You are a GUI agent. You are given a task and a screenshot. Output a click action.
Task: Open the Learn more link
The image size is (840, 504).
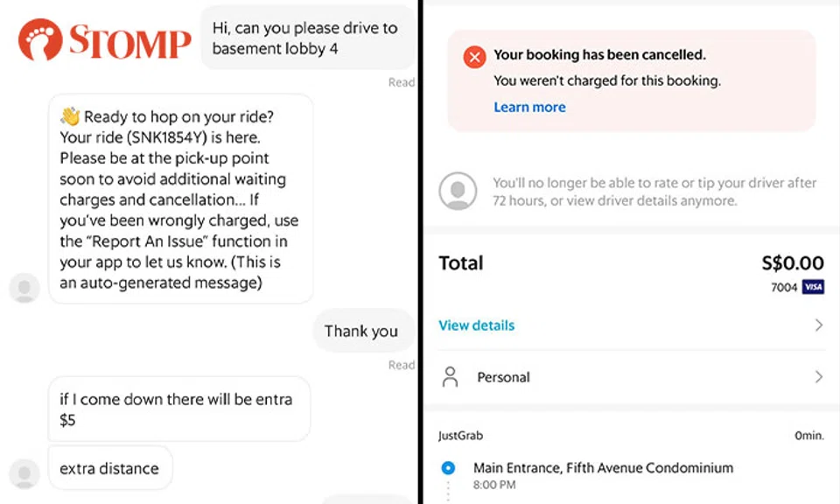[529, 107]
